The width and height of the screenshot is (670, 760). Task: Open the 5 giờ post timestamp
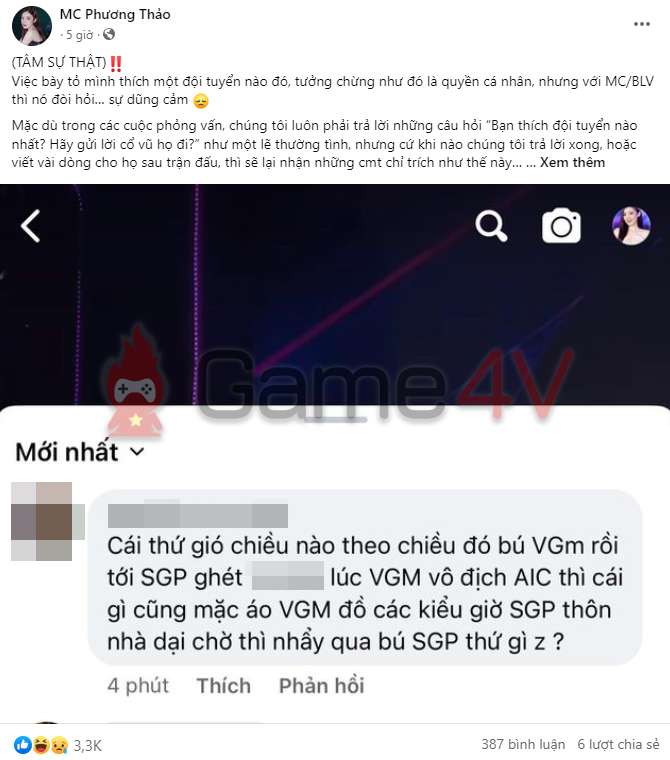pos(80,35)
